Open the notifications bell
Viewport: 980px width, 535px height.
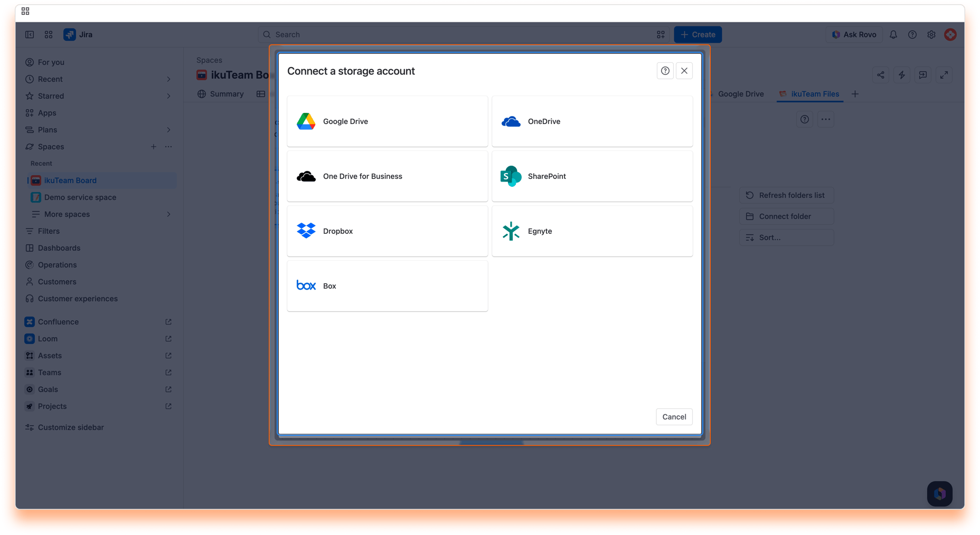tap(893, 35)
